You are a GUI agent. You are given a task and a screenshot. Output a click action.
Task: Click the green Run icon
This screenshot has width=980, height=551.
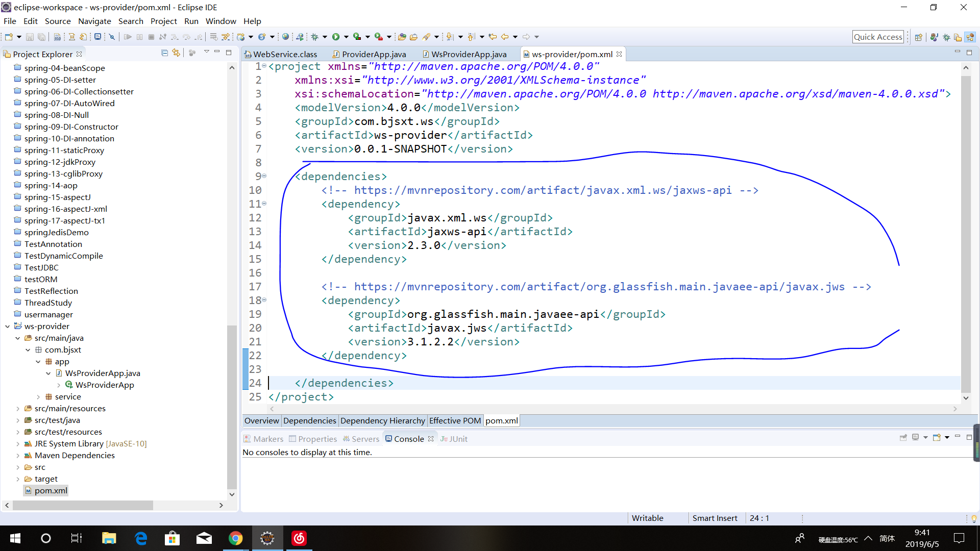[336, 37]
